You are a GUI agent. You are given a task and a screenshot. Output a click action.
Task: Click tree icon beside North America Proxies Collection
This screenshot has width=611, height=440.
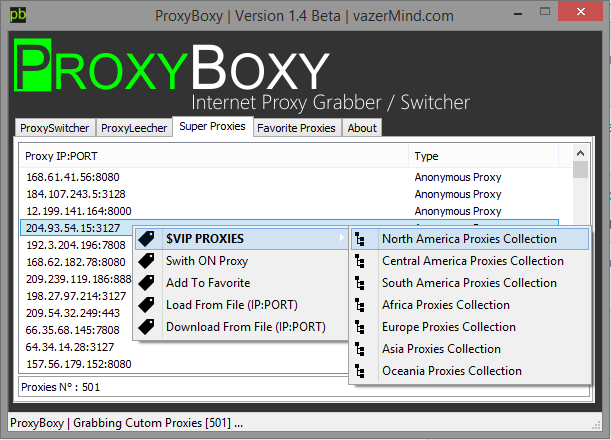tap(360, 239)
